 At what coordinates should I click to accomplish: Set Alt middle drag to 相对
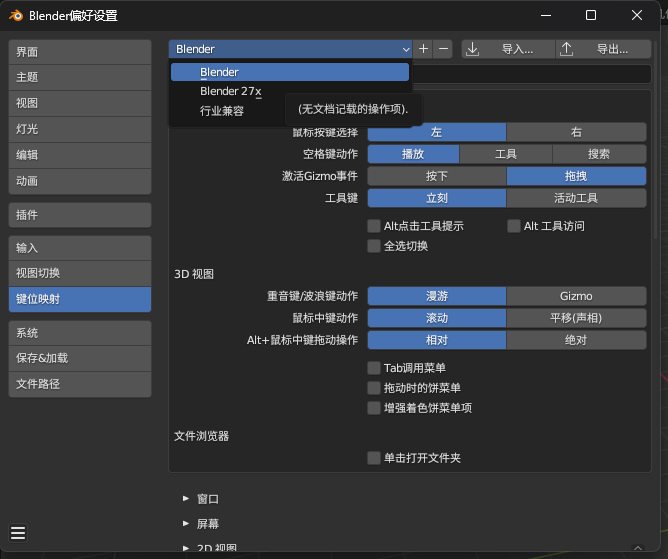437,340
